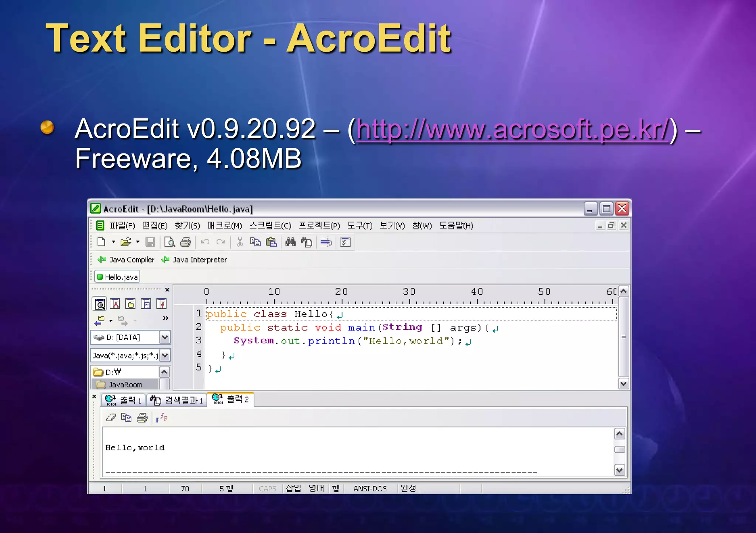Click the output scroll down arrow
Image resolution: width=756 pixels, height=533 pixels.
(x=619, y=470)
